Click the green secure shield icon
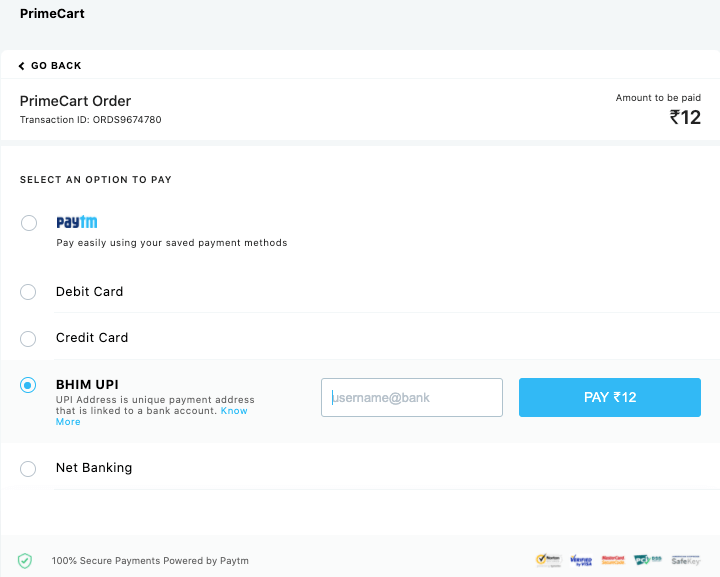Viewport: 720px width, 577px height. 25,561
